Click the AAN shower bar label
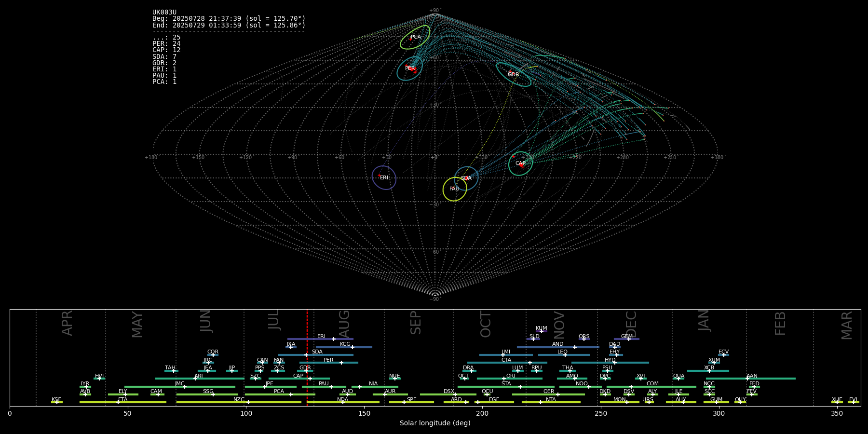Screen dimensions: 868x434 coord(752,376)
